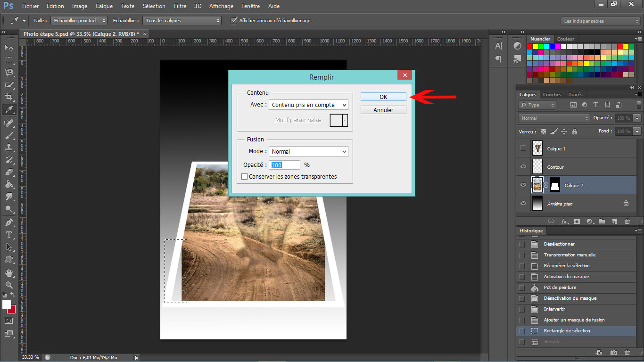The width and height of the screenshot is (644, 362).
Task: Check Conserver les zones transparentes
Action: (x=244, y=177)
